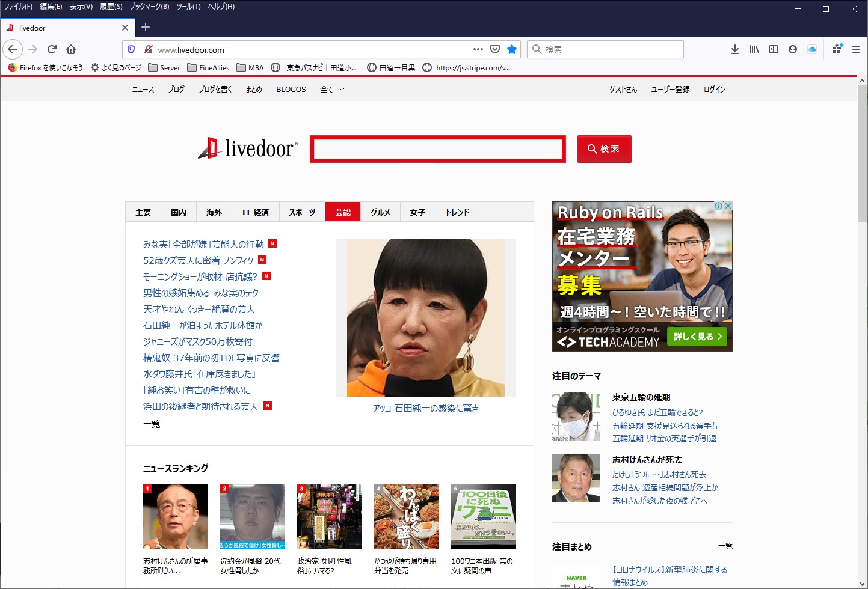Select the 芸能 news tab
This screenshot has height=589, width=868.
pyautogui.click(x=343, y=212)
